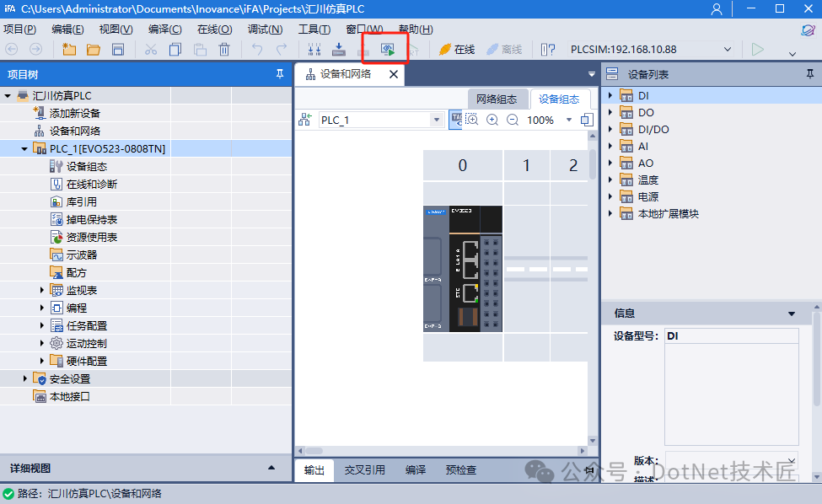The height and width of the screenshot is (504, 822).
Task: Collapse the PLC_1[EVO523-0808TN] node
Action: click(x=24, y=149)
